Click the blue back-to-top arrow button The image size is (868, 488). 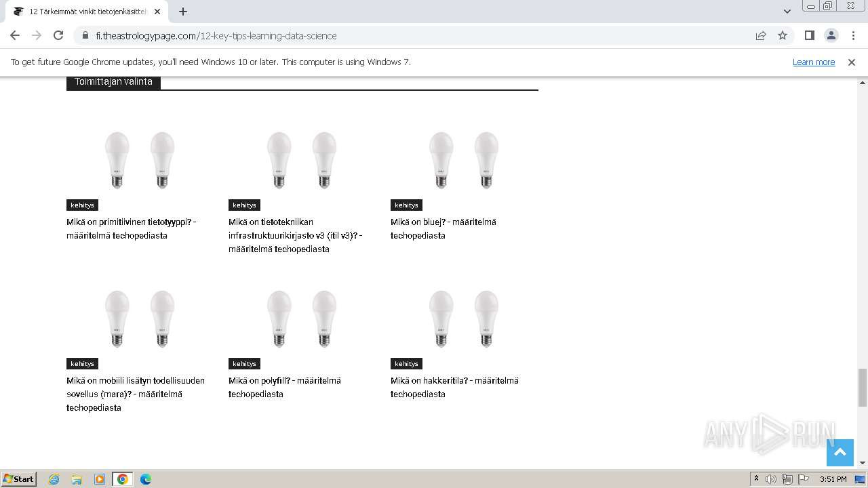tap(840, 453)
